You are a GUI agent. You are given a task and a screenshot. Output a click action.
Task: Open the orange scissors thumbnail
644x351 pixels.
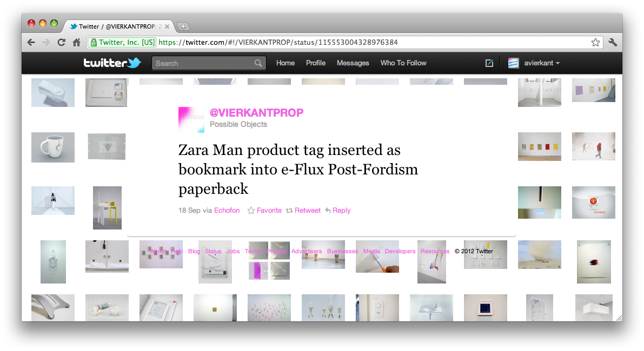pyautogui.click(x=377, y=256)
